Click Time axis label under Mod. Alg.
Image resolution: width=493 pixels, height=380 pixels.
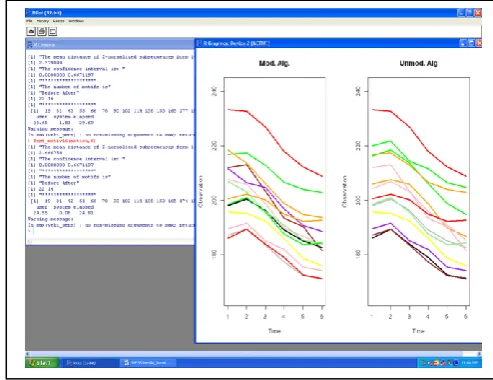click(274, 331)
